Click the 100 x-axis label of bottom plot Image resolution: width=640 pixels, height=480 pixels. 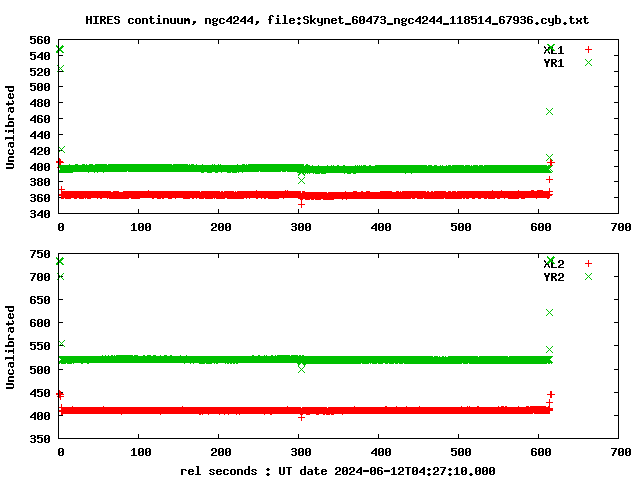(141, 452)
